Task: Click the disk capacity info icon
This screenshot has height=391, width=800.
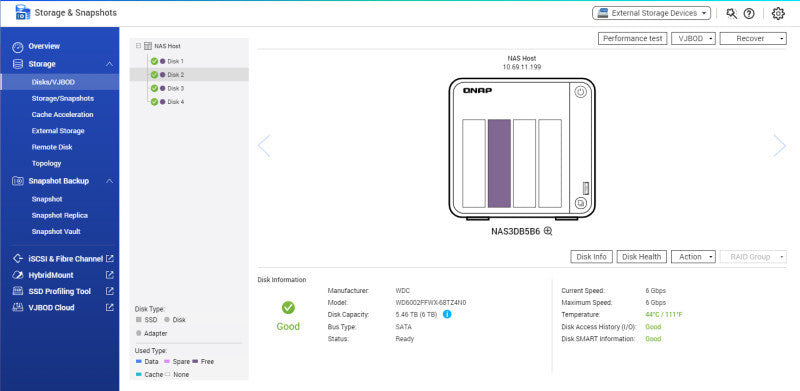Action: 447,314
